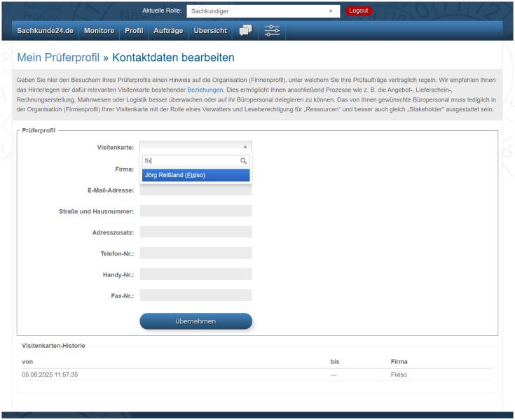
Task: Open the Monitore menu
Action: pos(99,31)
